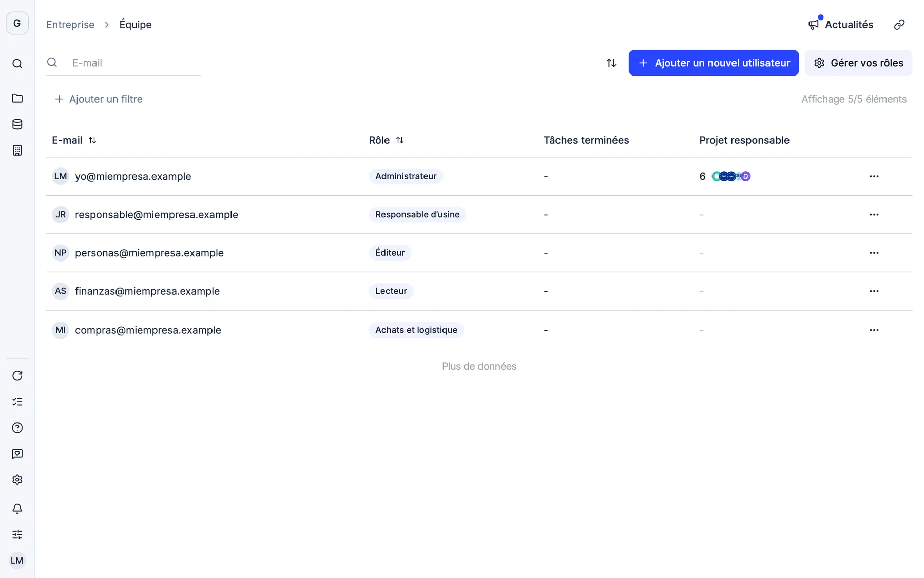
Task: Select personas@miempresa.example email
Action: (149, 253)
